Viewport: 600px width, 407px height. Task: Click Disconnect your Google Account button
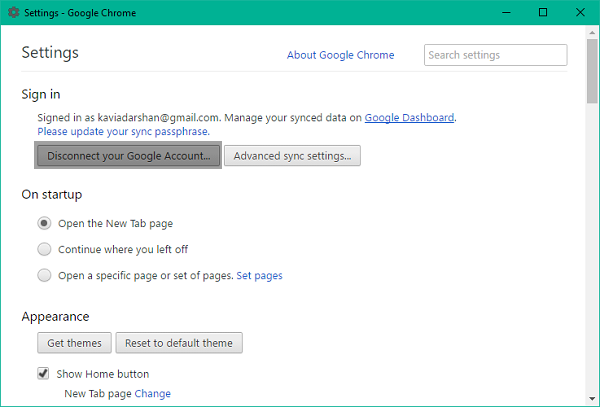pos(128,156)
